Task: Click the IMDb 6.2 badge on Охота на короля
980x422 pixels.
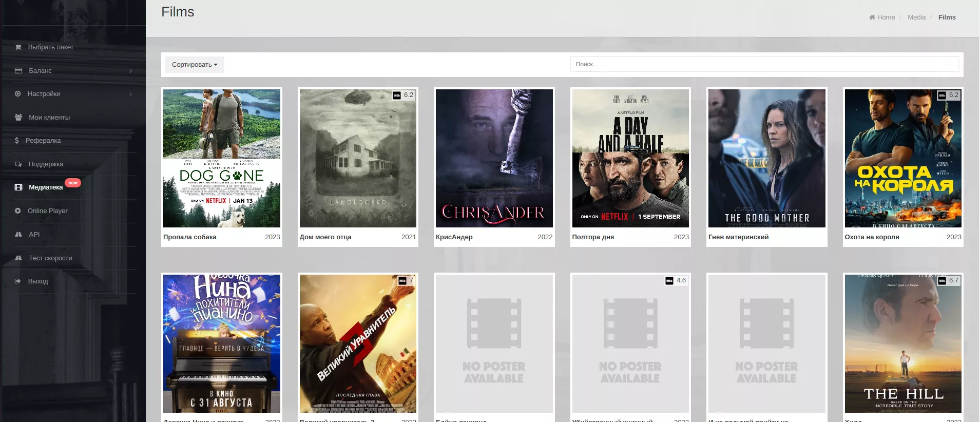Action: point(949,95)
